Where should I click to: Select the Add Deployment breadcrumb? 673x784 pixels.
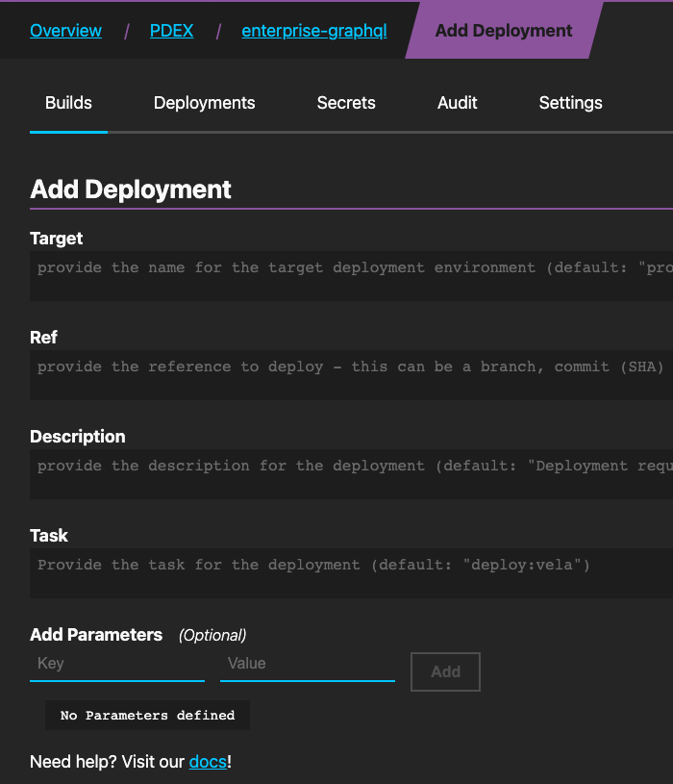tap(504, 31)
